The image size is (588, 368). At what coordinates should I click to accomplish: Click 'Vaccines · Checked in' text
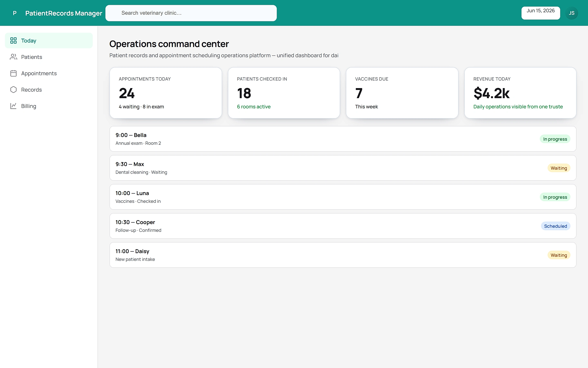coord(138,201)
